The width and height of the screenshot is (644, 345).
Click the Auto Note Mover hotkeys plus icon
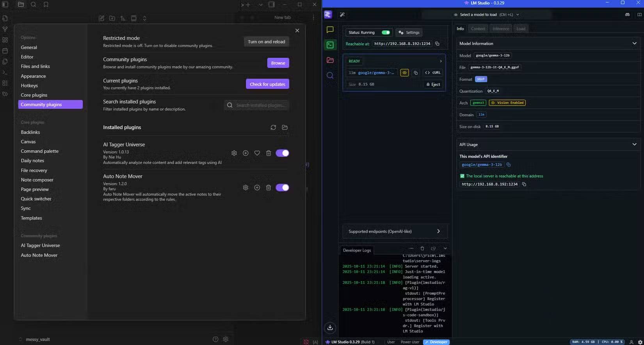tap(257, 187)
